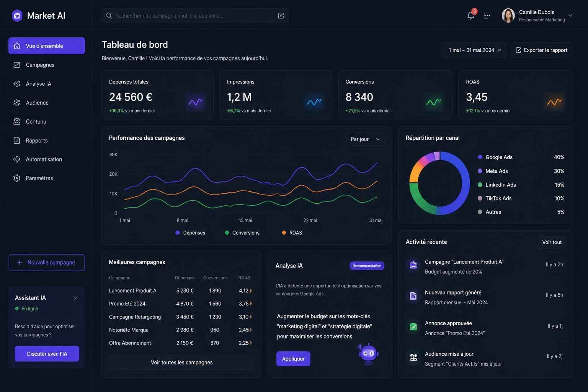Image resolution: width=588 pixels, height=392 pixels.
Task: Click the Market AI logo icon
Action: point(17,16)
